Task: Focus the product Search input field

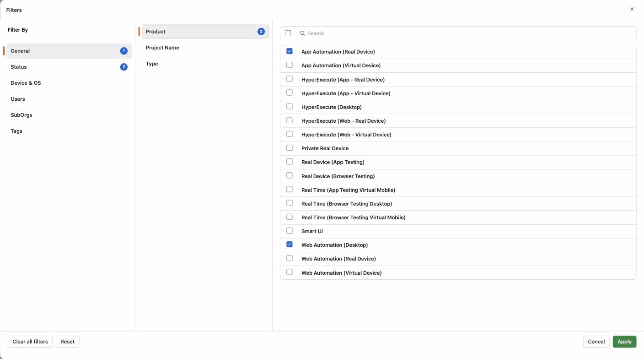Action: [x=467, y=33]
